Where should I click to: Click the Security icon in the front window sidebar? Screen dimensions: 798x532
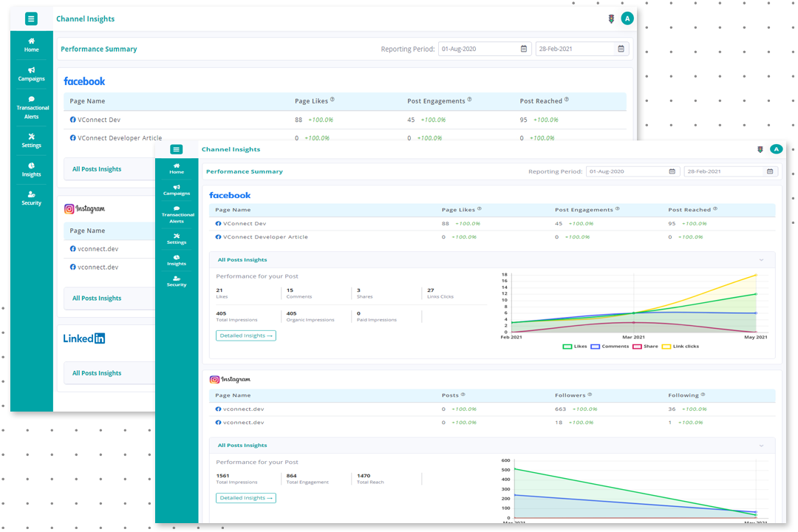click(x=177, y=279)
